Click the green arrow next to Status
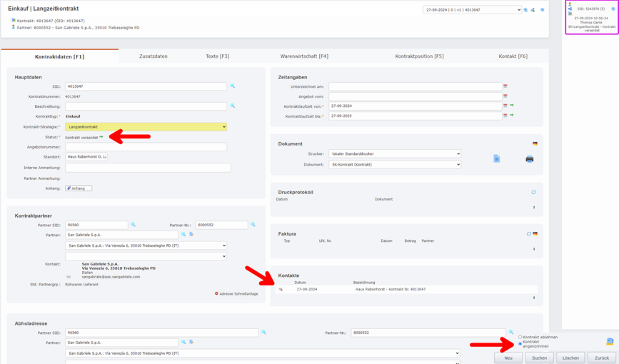This screenshot has height=364, width=619. tap(101, 137)
